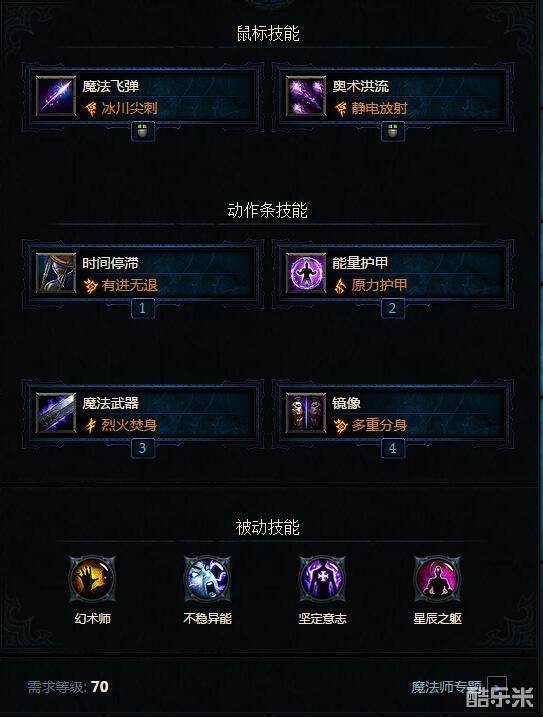Click hotkey slot number 4
This screenshot has height=717, width=543.
click(x=392, y=448)
